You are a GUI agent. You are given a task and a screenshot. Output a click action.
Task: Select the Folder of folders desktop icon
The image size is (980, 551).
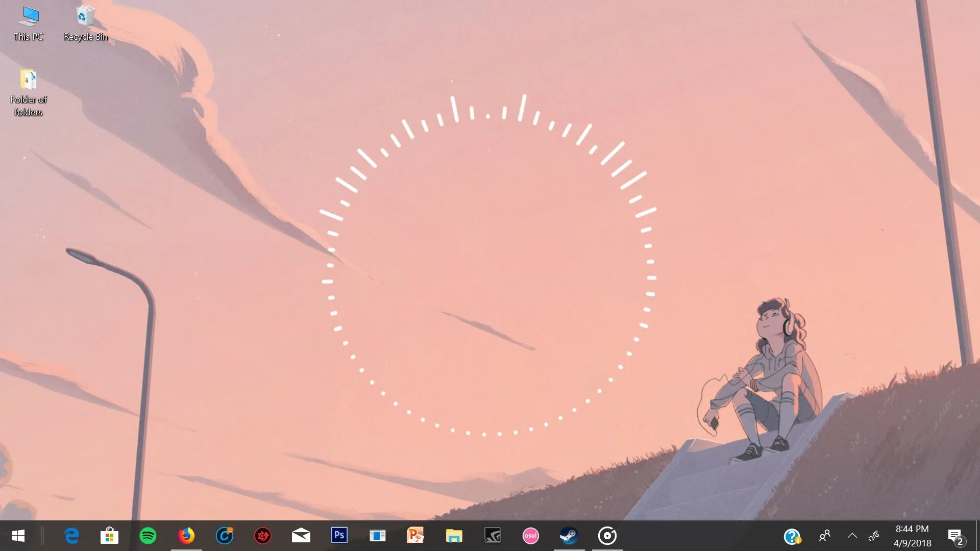pyautogui.click(x=29, y=93)
